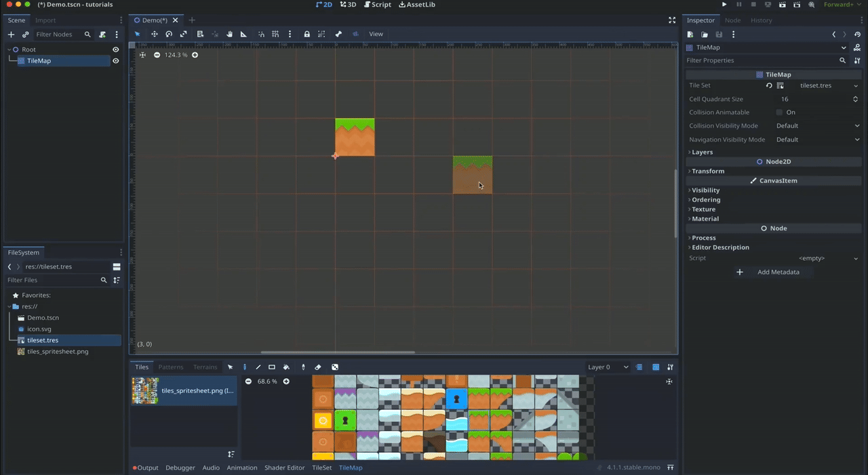Open documentation for TileMap icon
This screenshot has width=868, height=475.
coord(858,47)
